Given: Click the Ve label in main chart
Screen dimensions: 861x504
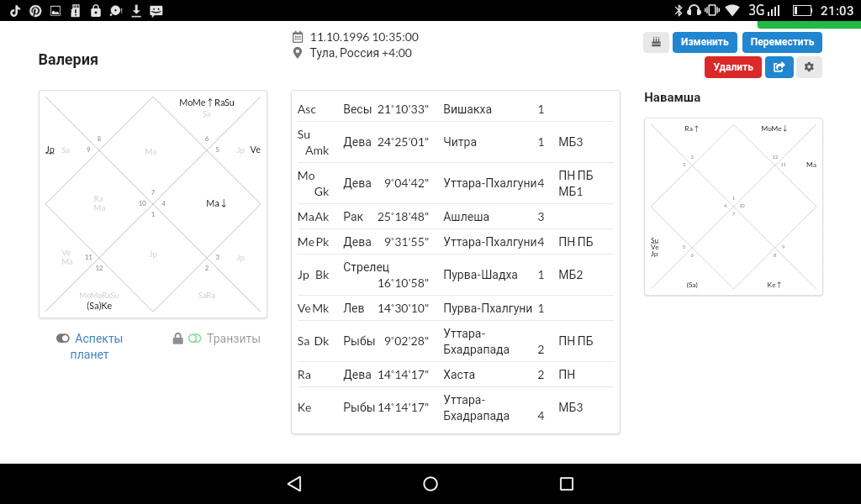Looking at the screenshot, I should 256,150.
